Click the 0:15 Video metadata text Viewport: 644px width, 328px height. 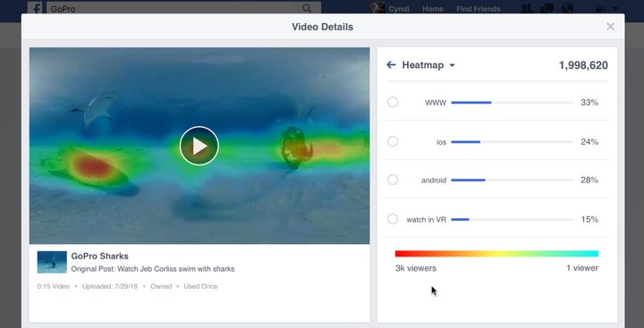(x=54, y=287)
